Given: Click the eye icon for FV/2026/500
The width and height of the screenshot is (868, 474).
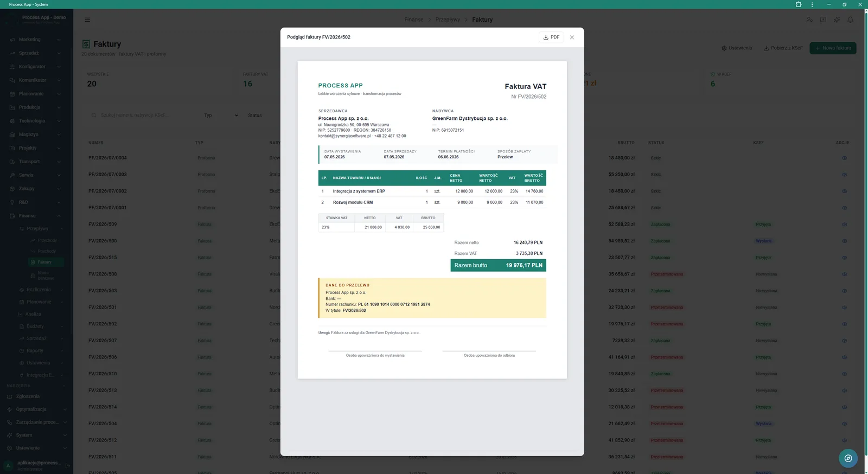Looking at the screenshot, I should [844, 241].
